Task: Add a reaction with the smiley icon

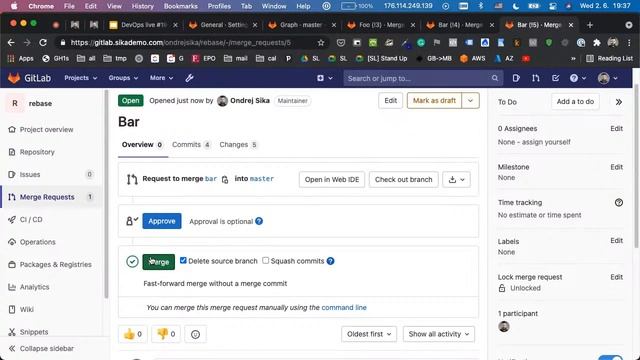Action: click(x=196, y=334)
